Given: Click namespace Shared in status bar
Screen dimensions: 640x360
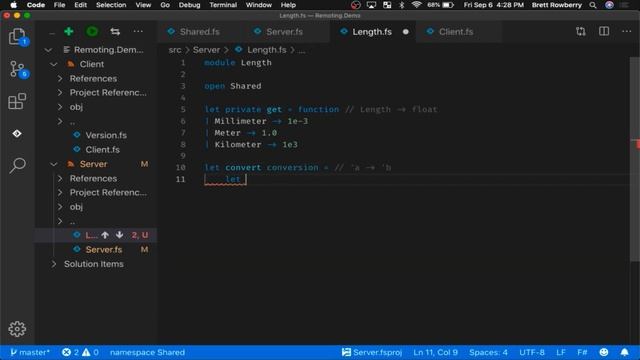Looking at the screenshot, I should click(x=147, y=352).
